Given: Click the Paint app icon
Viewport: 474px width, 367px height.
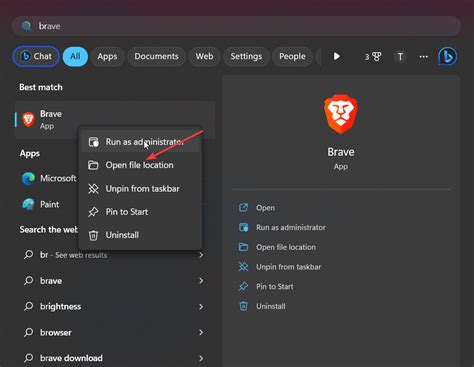Looking at the screenshot, I should point(28,204).
